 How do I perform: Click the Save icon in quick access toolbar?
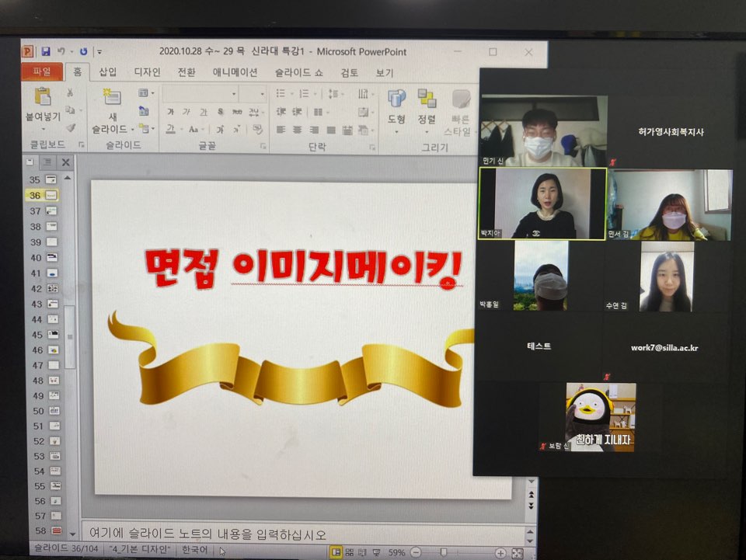(46, 51)
